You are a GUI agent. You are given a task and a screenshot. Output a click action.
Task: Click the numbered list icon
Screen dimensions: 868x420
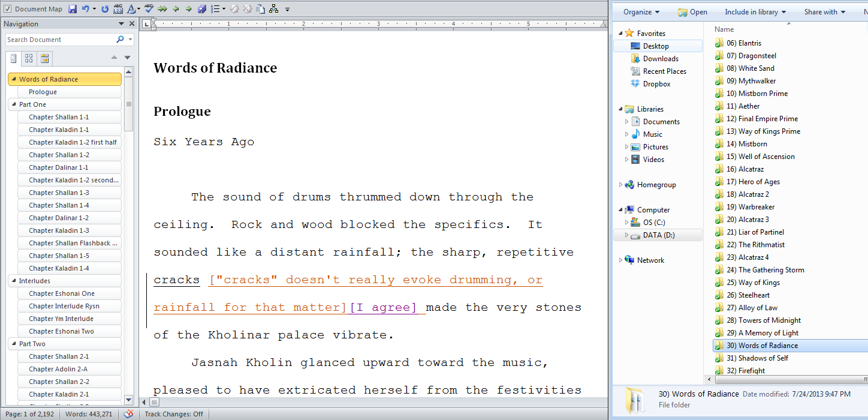tap(215, 9)
